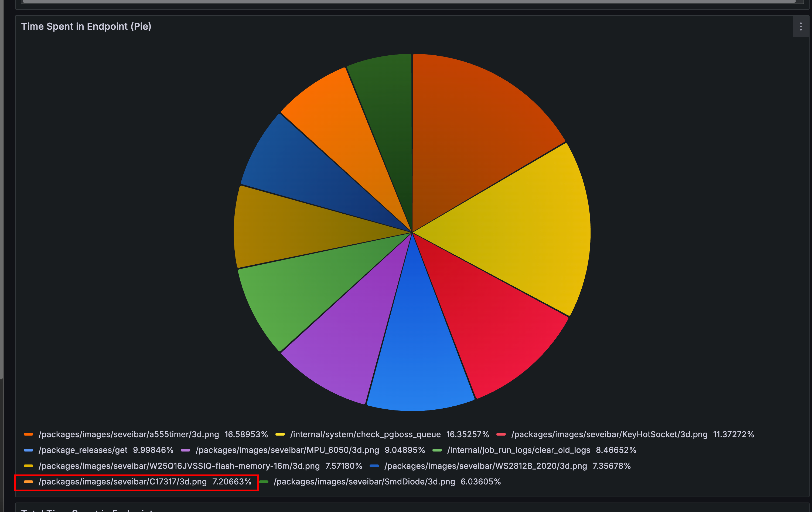Toggle the /internal/system/check_pgboss_queue legend series
This screenshot has height=512, width=812.
click(365, 434)
